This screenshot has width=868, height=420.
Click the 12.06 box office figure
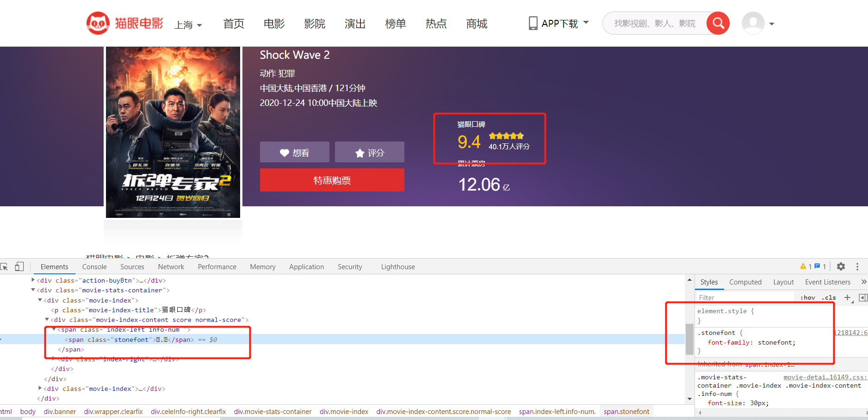point(479,185)
